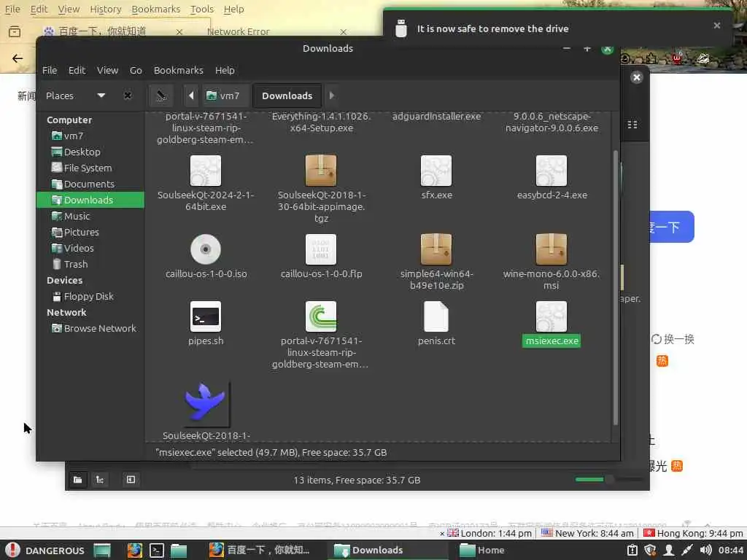
Task: Click the 08:44 taskbar clock
Action: point(731,551)
